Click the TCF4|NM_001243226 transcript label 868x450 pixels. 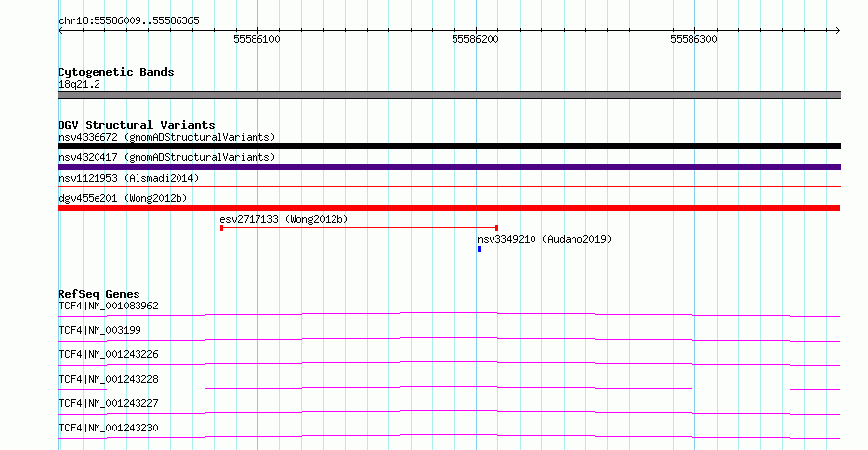pos(108,354)
